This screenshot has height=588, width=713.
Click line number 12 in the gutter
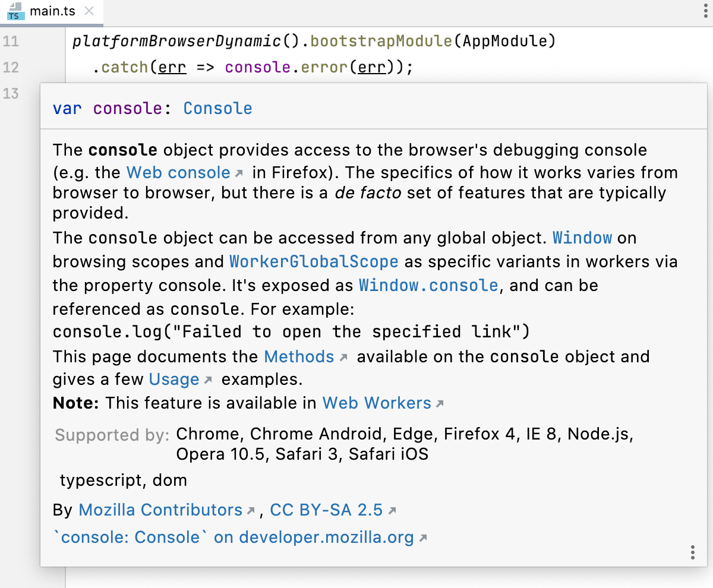pyautogui.click(x=11, y=67)
